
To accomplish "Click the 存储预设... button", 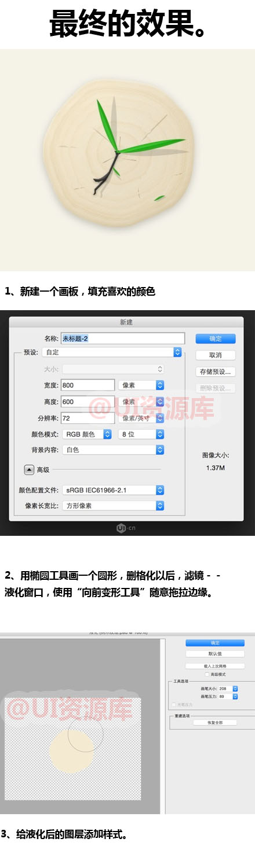I will click(x=215, y=372).
